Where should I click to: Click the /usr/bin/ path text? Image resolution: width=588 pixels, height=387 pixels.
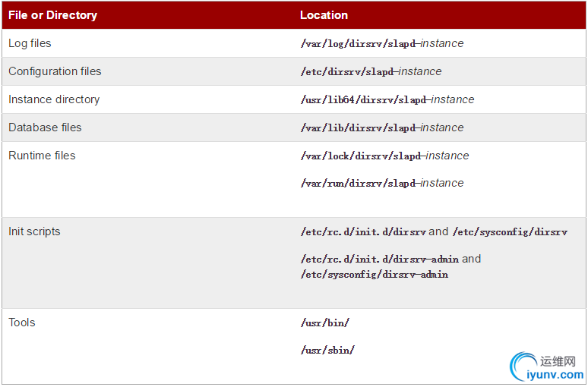(x=324, y=323)
